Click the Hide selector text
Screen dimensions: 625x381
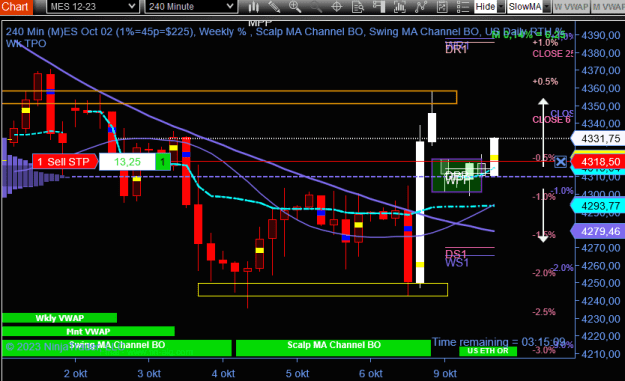(x=485, y=7)
